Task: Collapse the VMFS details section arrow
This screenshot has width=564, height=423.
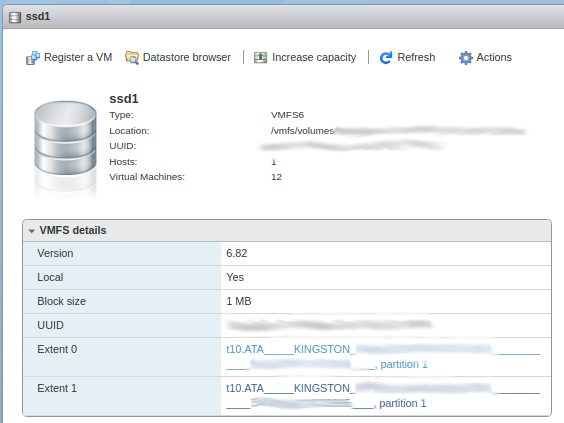Action: (x=32, y=231)
